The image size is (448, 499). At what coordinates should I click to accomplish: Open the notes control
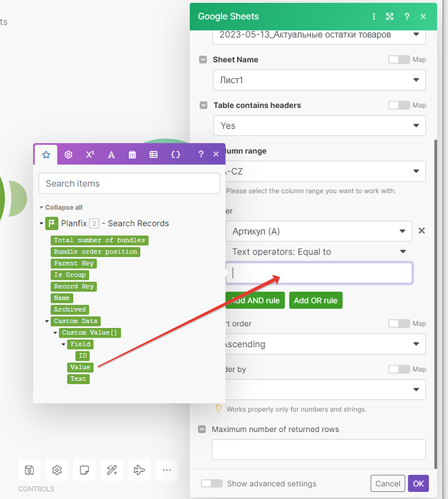pyautogui.click(x=84, y=470)
